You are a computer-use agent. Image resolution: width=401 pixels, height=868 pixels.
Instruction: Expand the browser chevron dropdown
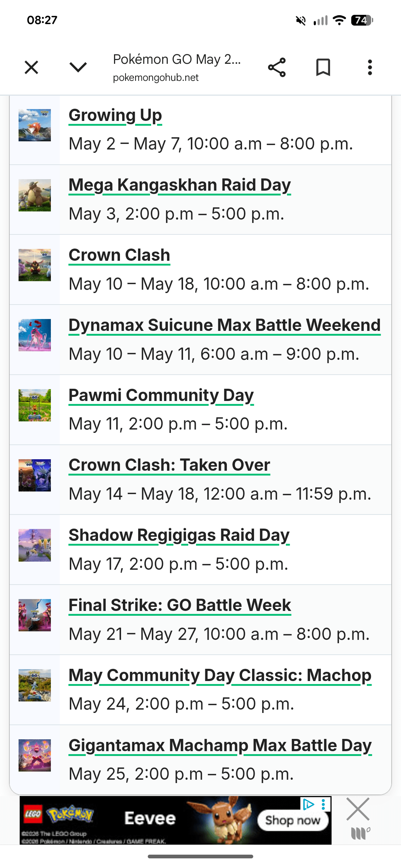(78, 68)
